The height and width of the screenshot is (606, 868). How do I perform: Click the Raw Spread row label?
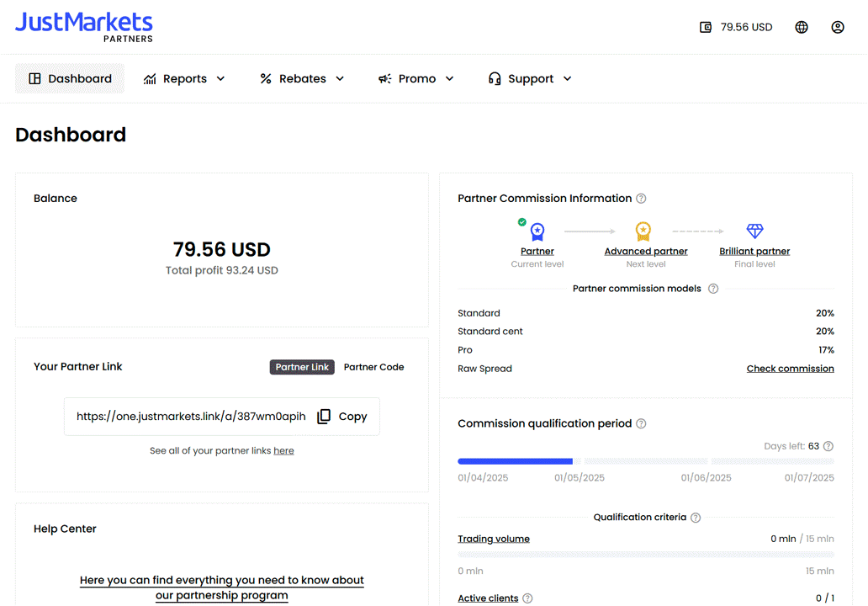[x=485, y=369]
